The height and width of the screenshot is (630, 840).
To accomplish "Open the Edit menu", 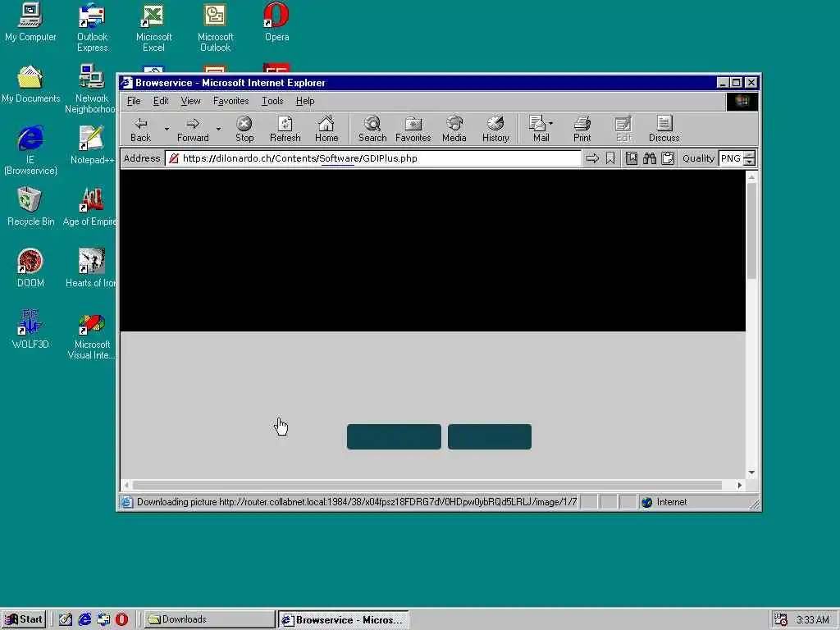I will click(160, 101).
